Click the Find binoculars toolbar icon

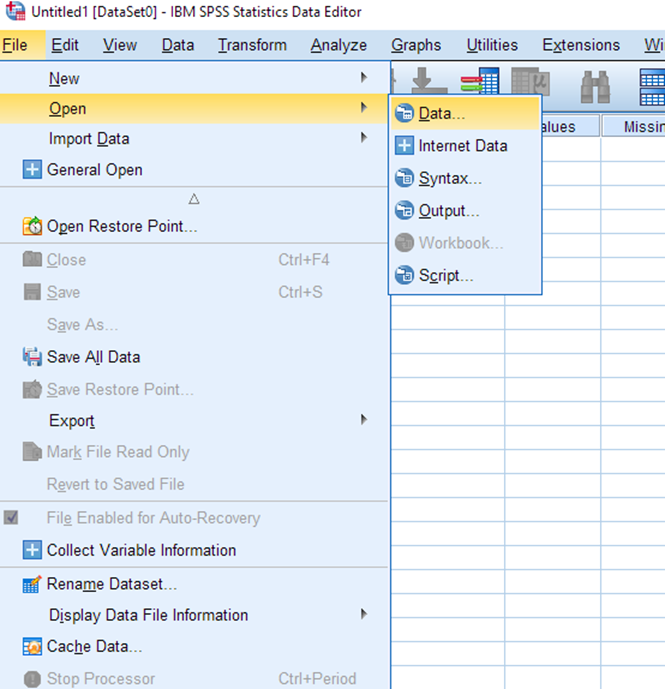(x=595, y=87)
